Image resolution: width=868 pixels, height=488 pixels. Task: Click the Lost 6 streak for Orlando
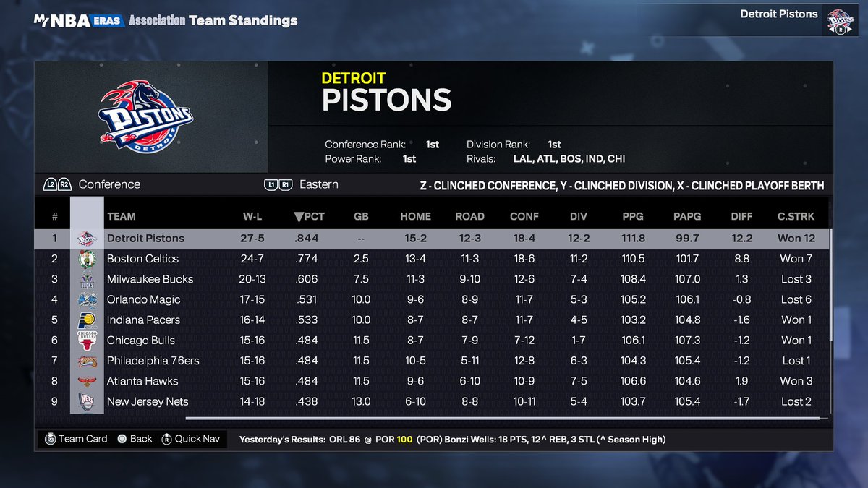[x=796, y=299]
